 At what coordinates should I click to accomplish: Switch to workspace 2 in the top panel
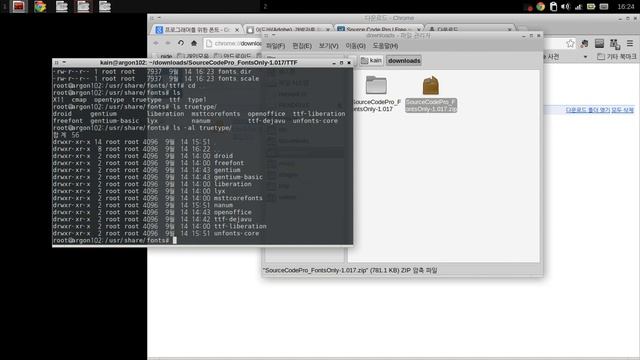click(x=265, y=7)
